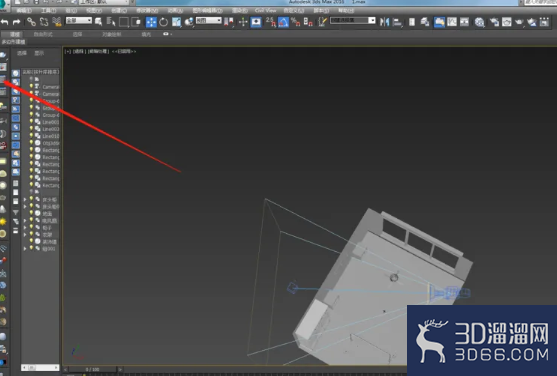Open Edit Named Selection Sets icon
Image resolution: width=557 pixels, height=376 pixels.
323,22
